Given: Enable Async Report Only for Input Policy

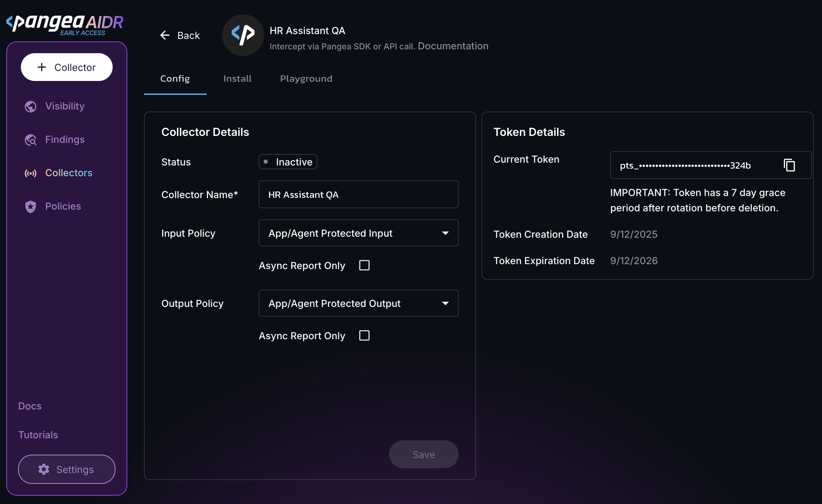Looking at the screenshot, I should 364,265.
